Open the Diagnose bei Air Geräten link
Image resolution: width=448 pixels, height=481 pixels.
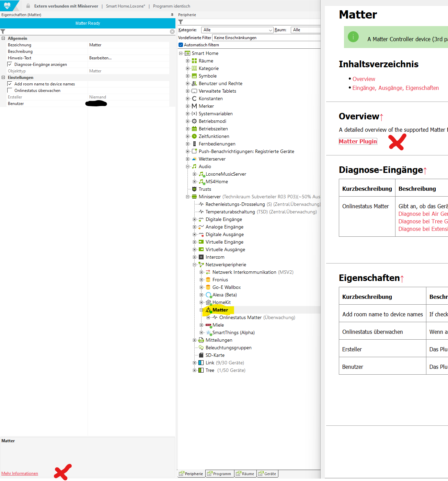(x=423, y=214)
